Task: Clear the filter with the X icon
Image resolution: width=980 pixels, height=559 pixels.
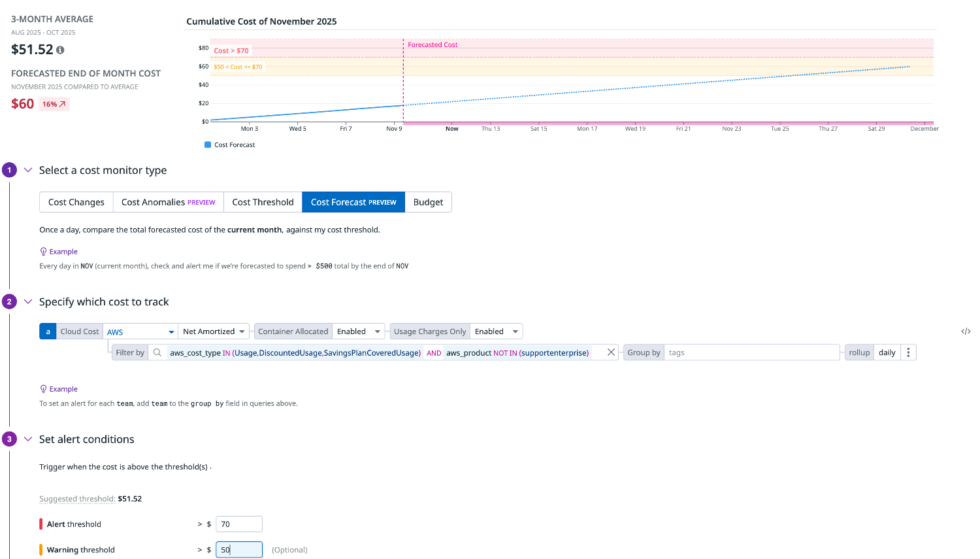Action: point(611,352)
